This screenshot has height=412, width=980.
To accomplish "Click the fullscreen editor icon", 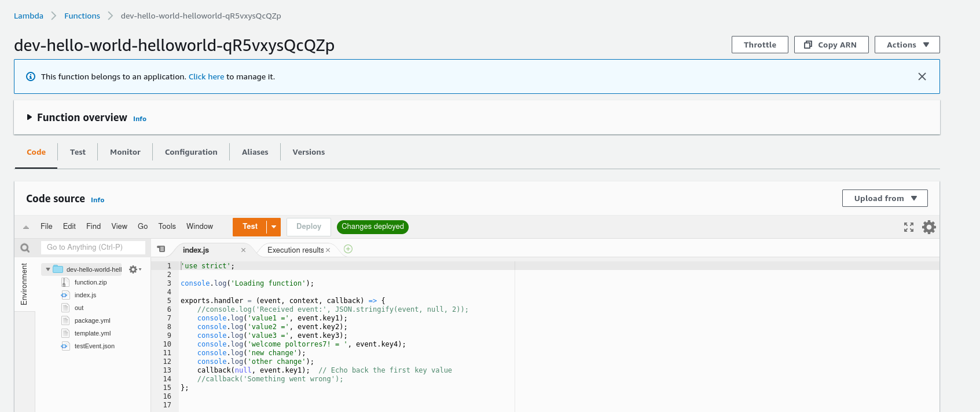I will click(x=909, y=227).
